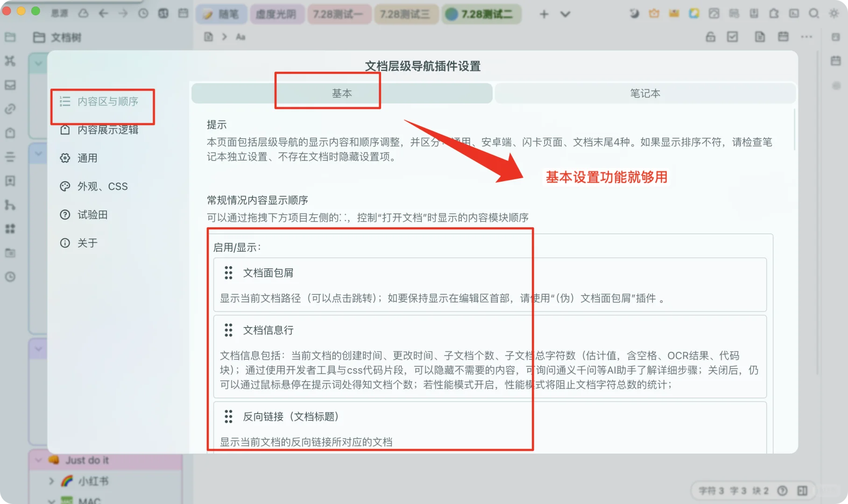Screen dimensions: 848x504
Task: Select the 7.28测试一 document tab
Action: pyautogui.click(x=339, y=14)
